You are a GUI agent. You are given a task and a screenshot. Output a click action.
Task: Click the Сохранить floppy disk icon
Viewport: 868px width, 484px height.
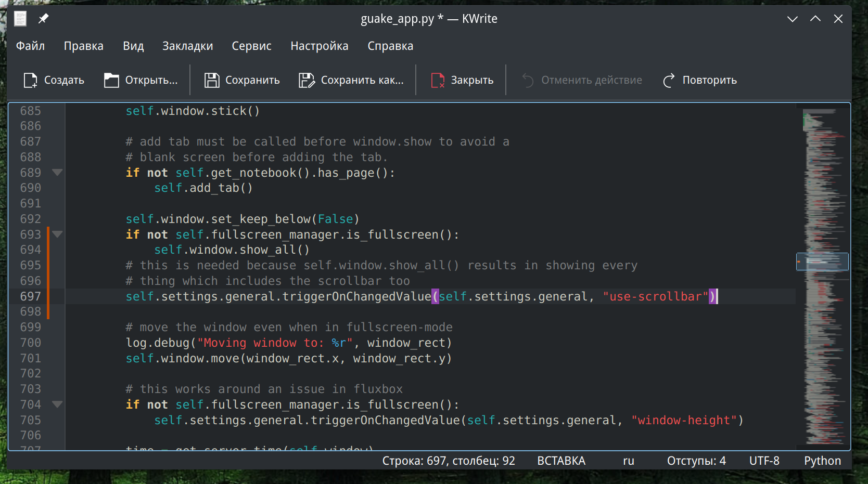212,80
